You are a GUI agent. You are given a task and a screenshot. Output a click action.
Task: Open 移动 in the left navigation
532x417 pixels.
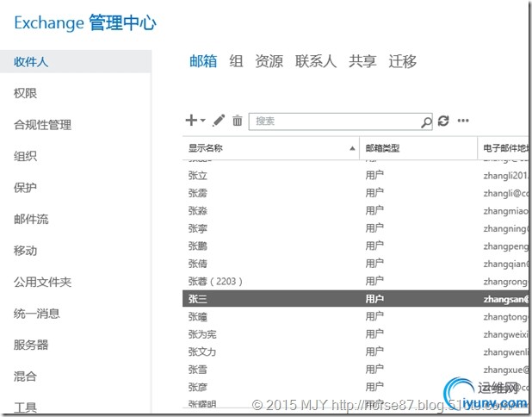[x=25, y=251]
